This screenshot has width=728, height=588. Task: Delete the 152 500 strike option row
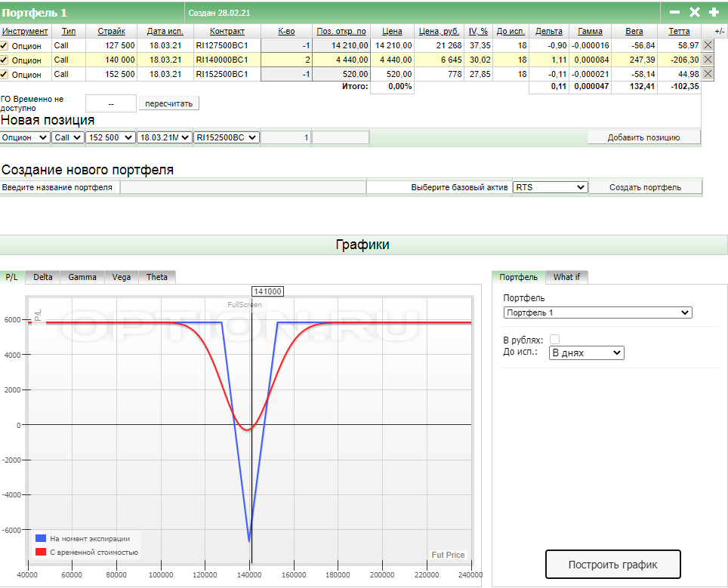click(x=708, y=74)
